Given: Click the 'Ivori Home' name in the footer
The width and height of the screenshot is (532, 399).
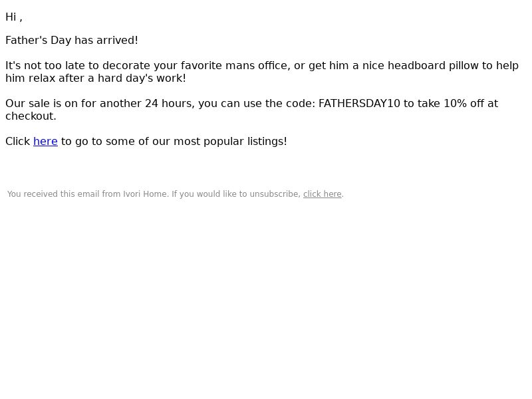Looking at the screenshot, I should pyautogui.click(x=145, y=194).
